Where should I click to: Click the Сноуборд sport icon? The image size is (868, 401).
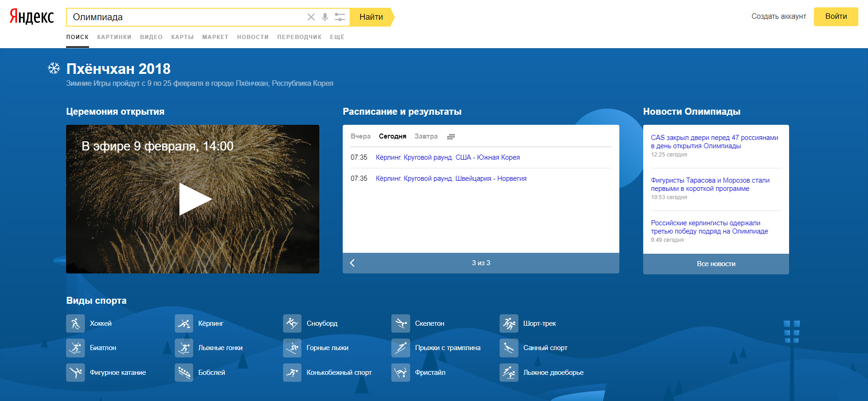[292, 323]
